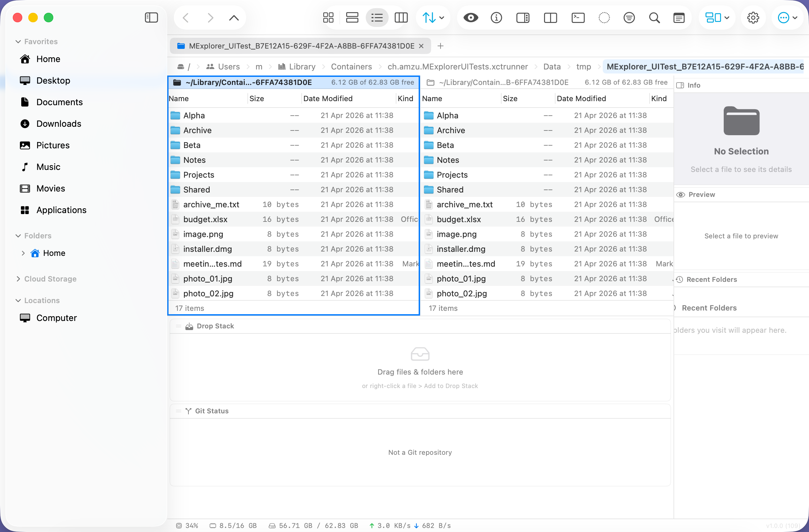Select installer.dmg in left pane

coord(294,249)
